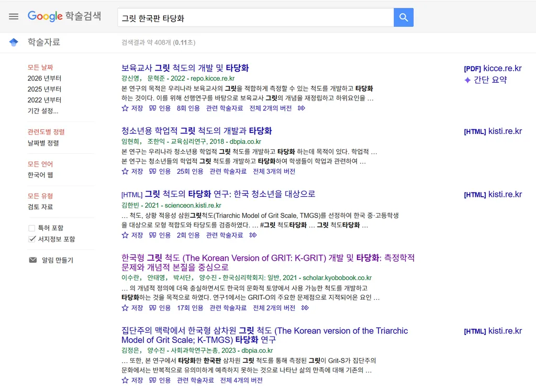This screenshot has height=392, width=536.
Task: Click author 조한익 link
Action: click(x=156, y=141)
